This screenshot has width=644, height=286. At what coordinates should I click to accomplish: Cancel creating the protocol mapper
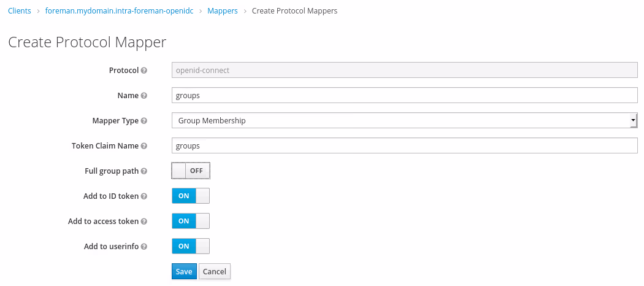click(215, 271)
